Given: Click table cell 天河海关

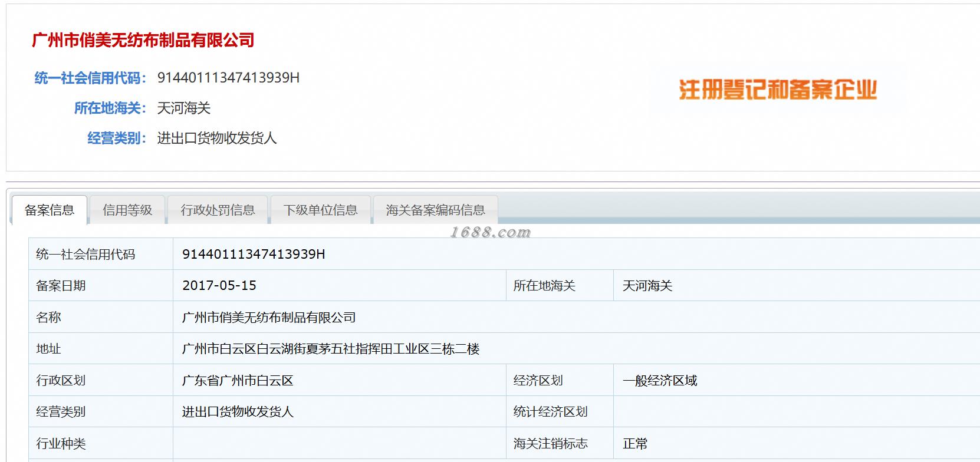Looking at the screenshot, I should [647, 286].
